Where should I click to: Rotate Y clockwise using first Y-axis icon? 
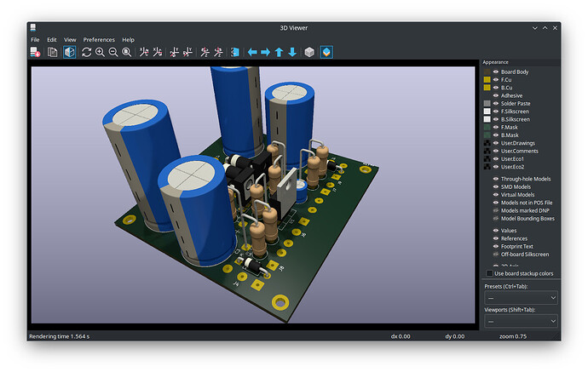point(175,52)
